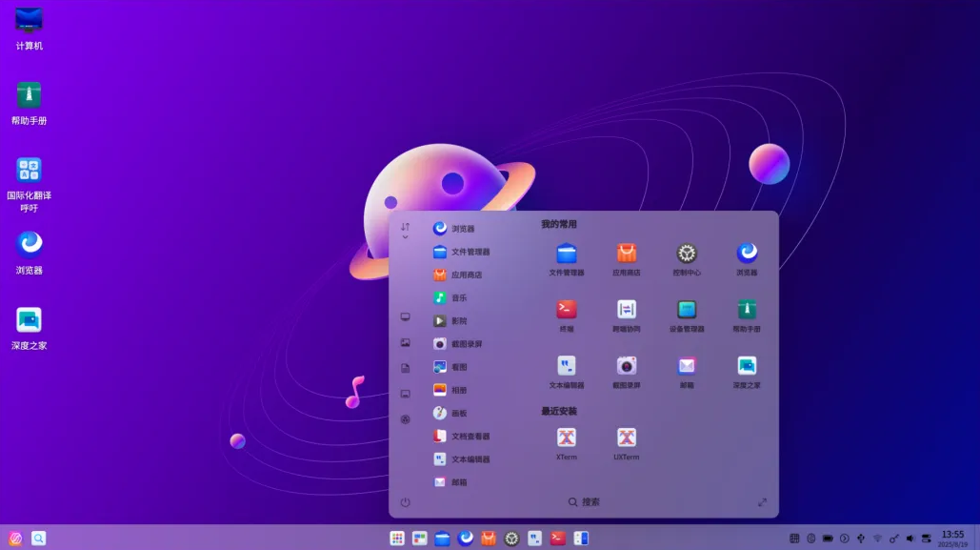Click the launcher 搜索 search field
Screen dimensions: 980x550
tap(584, 501)
